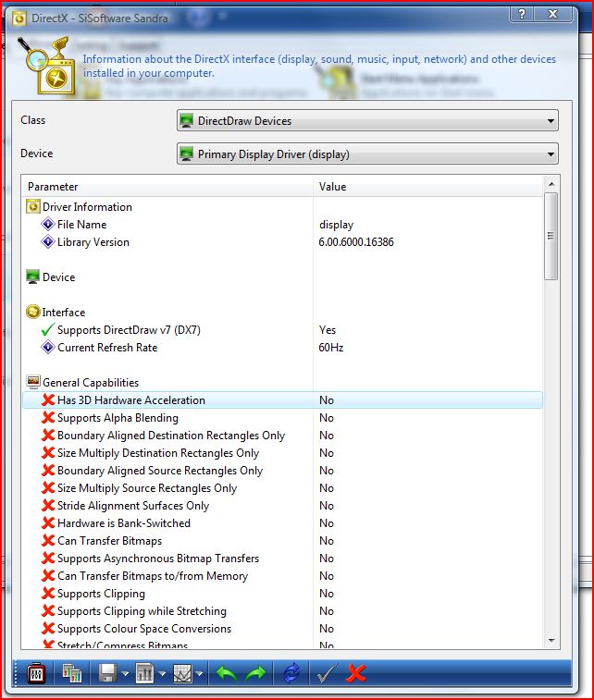Click the green back arrow
Screen dimensions: 594x700
(227, 673)
